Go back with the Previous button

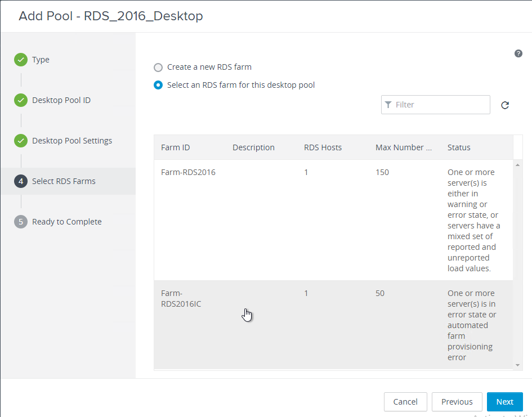pos(457,402)
